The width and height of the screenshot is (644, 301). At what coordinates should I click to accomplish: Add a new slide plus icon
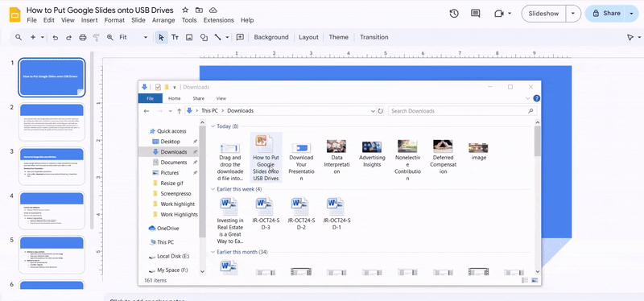[x=33, y=37]
